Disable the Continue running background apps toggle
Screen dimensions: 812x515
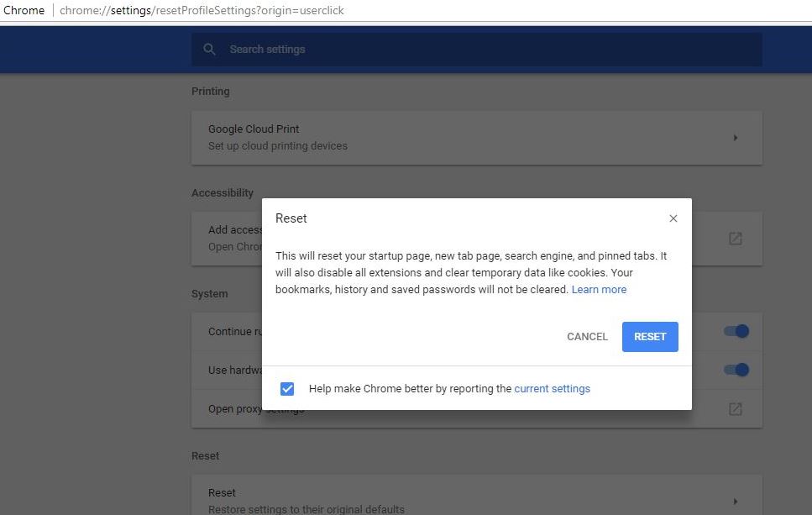coord(736,331)
